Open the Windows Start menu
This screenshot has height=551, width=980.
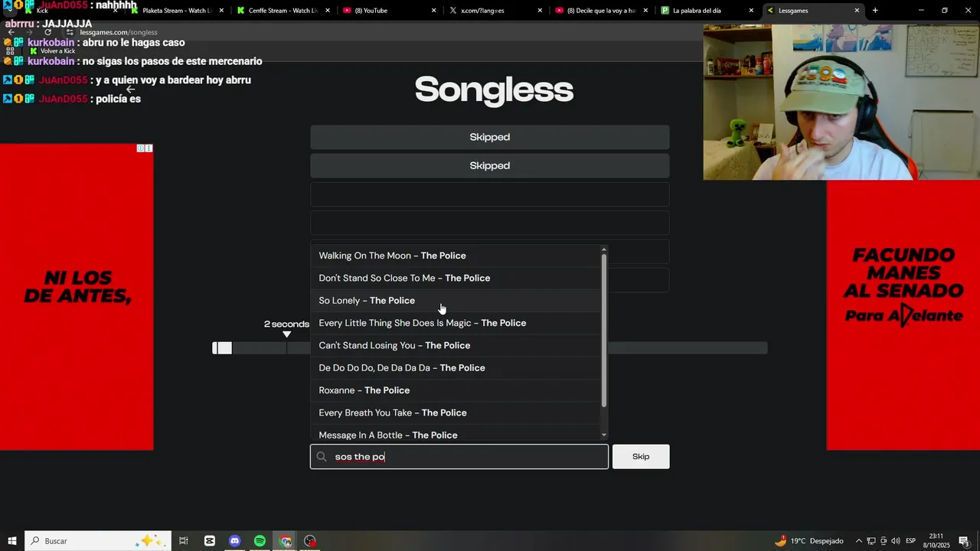[11, 541]
